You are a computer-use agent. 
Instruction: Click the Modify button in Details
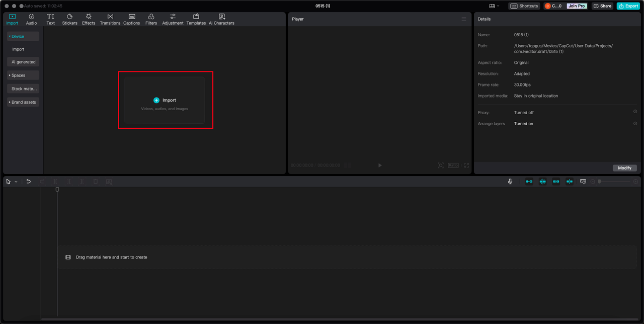(625, 168)
